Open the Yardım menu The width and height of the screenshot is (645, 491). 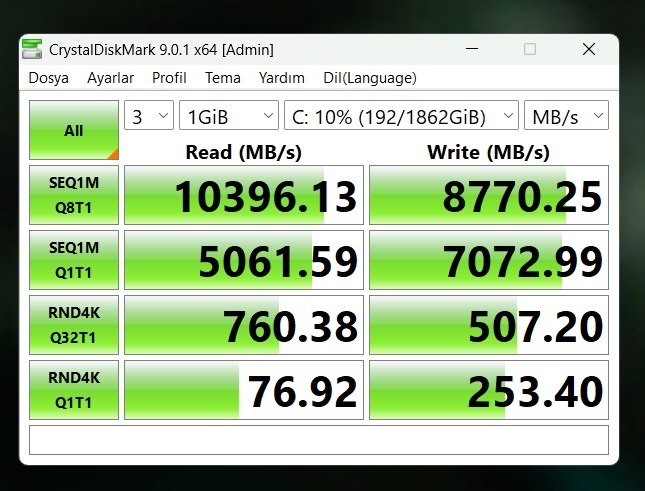click(x=281, y=78)
